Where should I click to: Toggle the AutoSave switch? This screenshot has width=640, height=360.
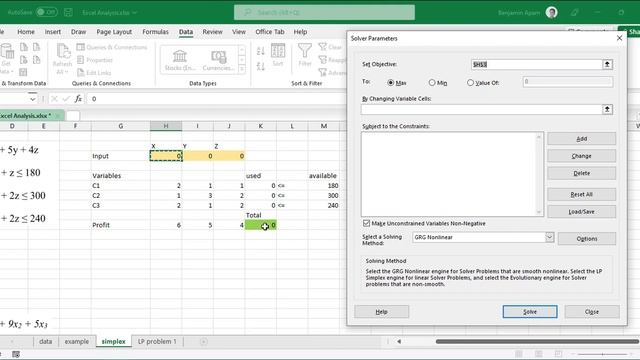[47, 12]
